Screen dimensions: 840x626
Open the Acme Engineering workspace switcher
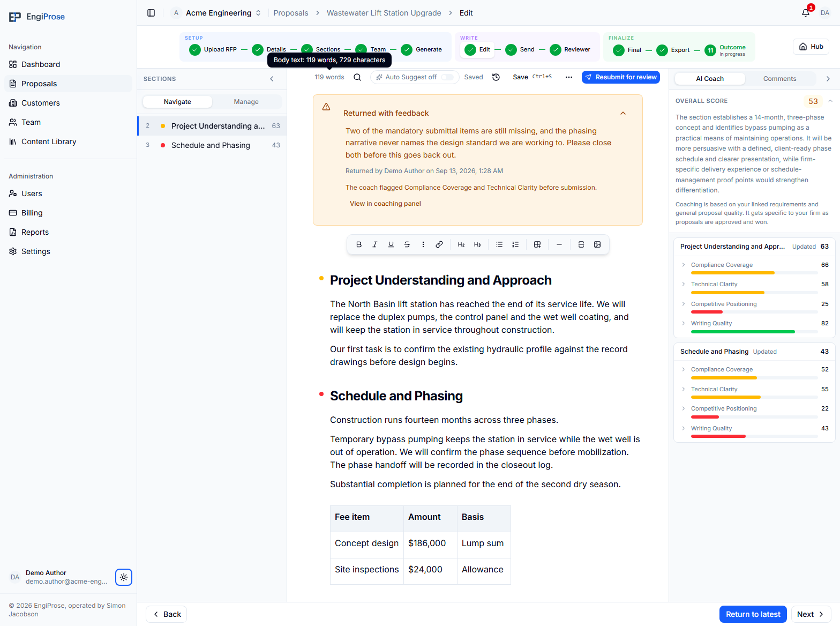coord(216,13)
